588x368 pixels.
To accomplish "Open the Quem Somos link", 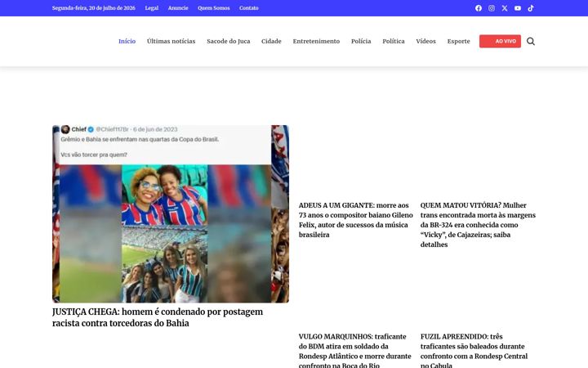I will point(214,8).
